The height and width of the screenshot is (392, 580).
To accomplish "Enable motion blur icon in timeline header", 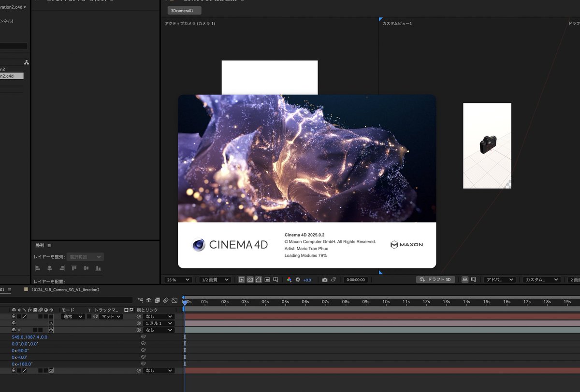I will 166,300.
